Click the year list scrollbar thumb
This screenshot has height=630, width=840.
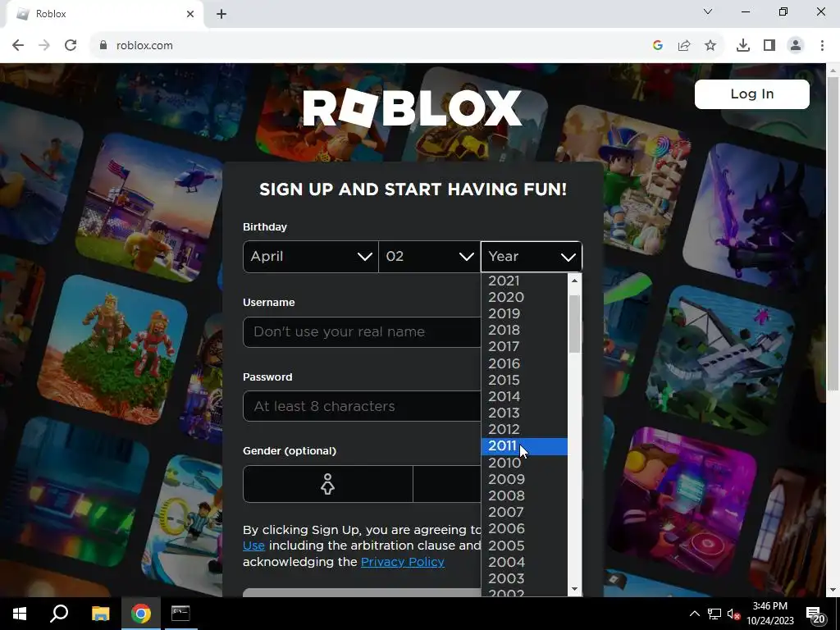tap(575, 323)
